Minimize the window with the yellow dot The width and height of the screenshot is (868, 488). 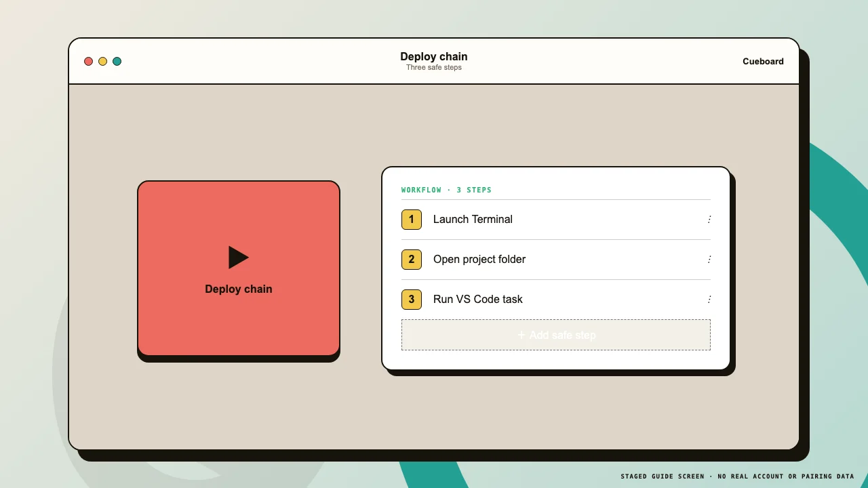click(102, 62)
